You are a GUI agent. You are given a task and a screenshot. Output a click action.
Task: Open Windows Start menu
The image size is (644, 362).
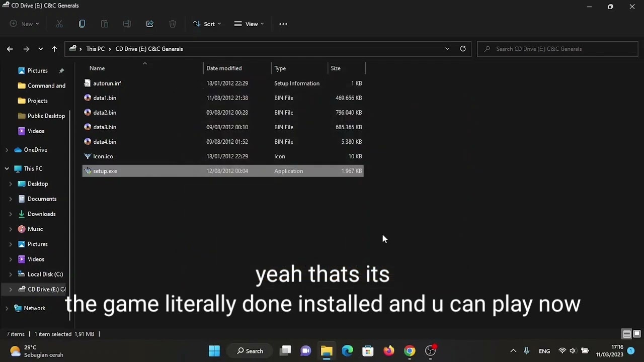coord(214,351)
